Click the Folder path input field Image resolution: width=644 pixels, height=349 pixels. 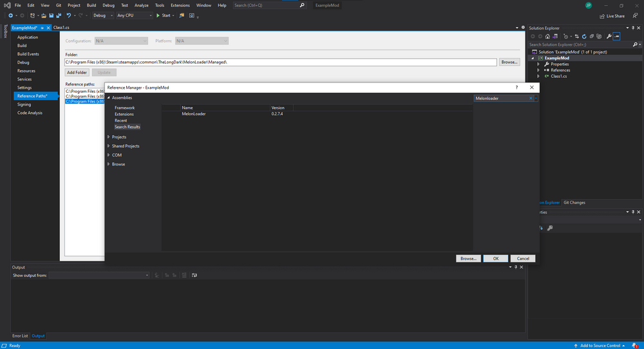(281, 62)
